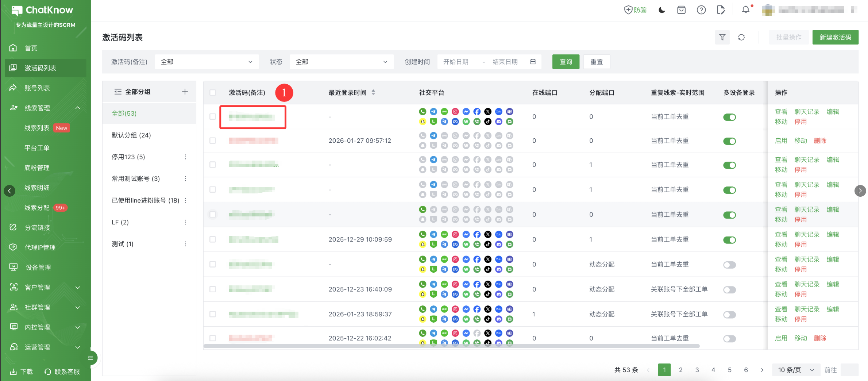This screenshot has width=868, height=381.
Task: Change the 10 条/页 page size
Action: tap(796, 370)
